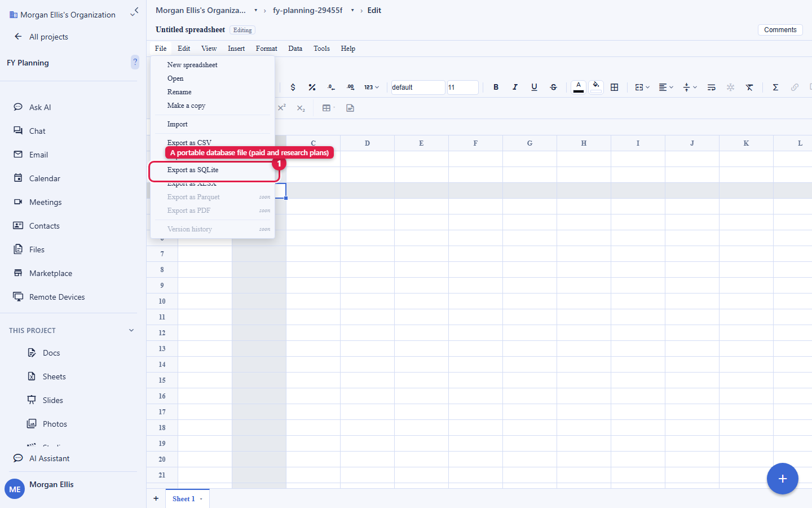Click the clear formatting icon
Viewport: 812px width, 508px height.
pyautogui.click(x=749, y=87)
